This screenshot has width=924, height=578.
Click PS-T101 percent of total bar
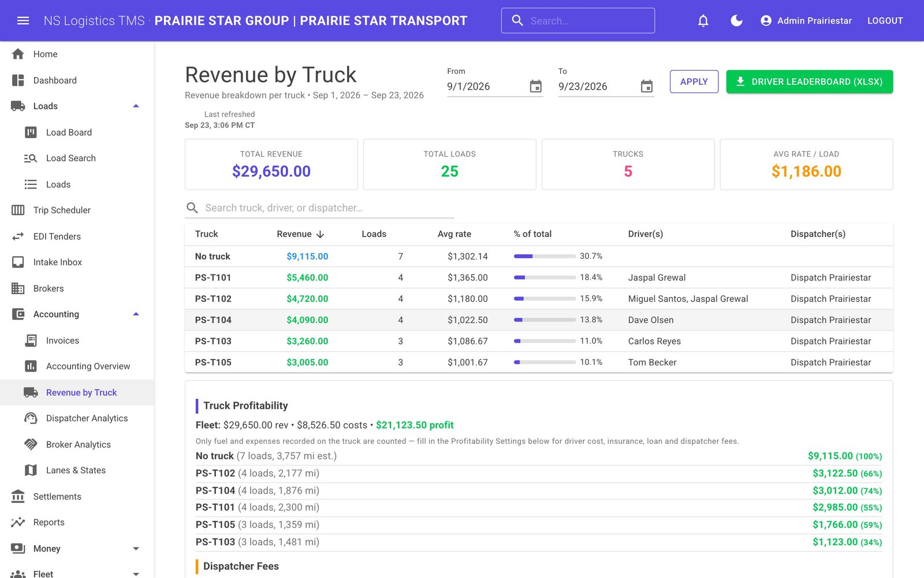coord(545,277)
